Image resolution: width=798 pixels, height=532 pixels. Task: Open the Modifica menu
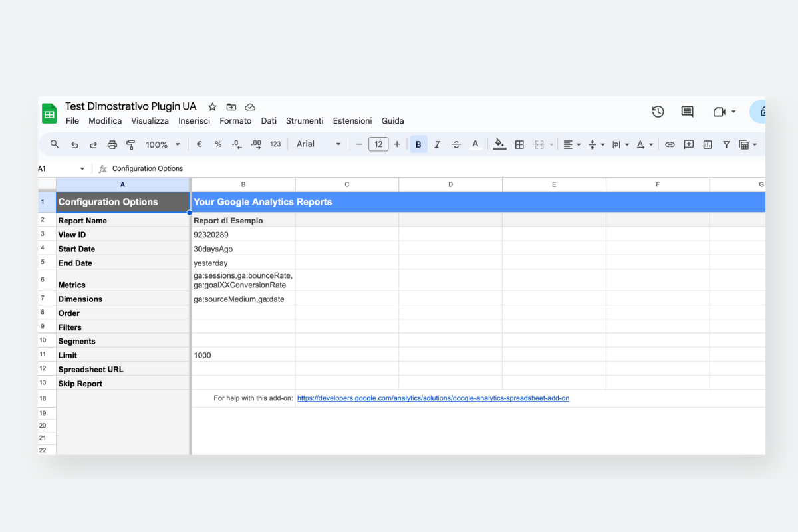pos(105,121)
